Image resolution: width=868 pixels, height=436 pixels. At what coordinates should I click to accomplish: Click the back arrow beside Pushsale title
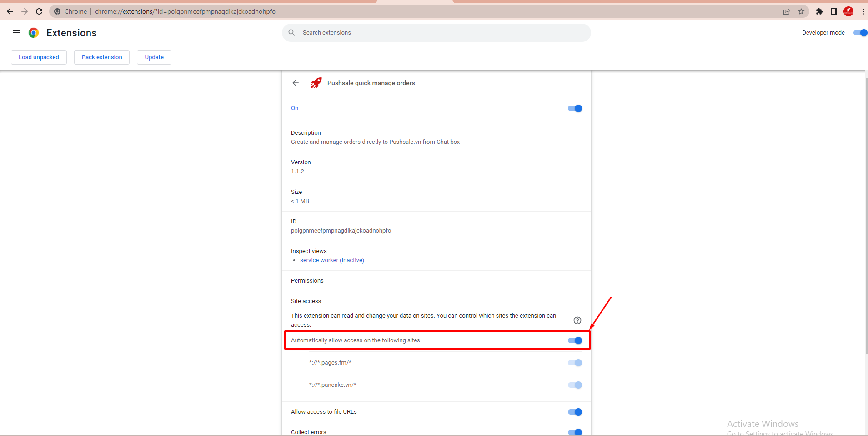point(296,83)
